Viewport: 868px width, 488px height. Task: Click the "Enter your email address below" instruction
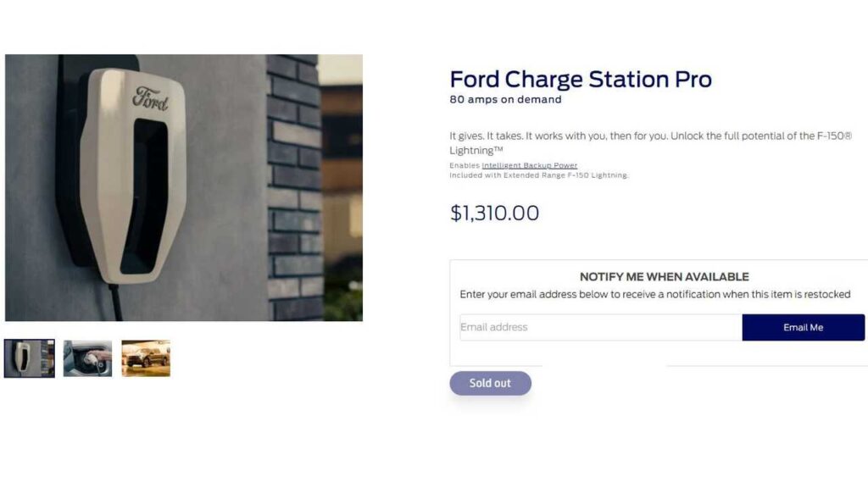[654, 294]
